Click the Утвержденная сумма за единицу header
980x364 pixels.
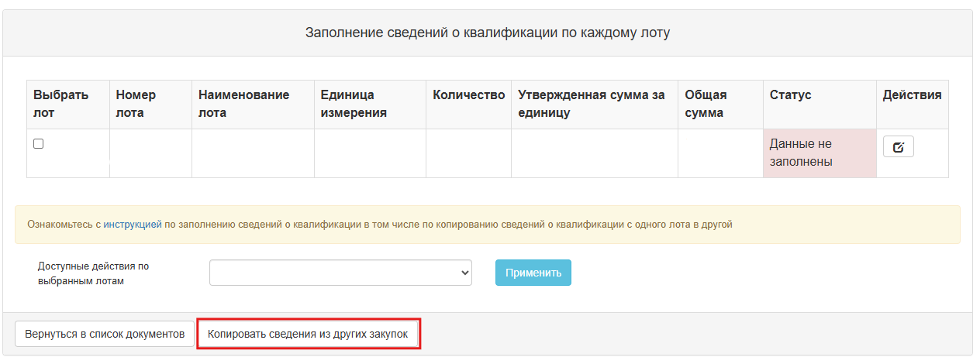click(x=595, y=104)
